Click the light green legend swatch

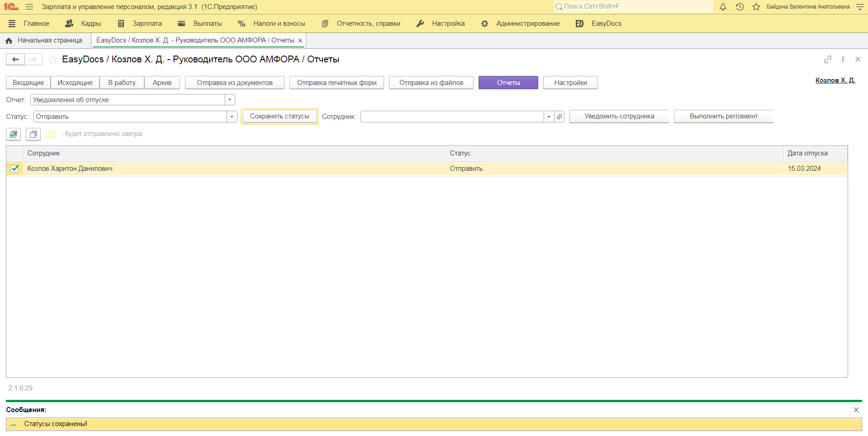click(x=51, y=134)
